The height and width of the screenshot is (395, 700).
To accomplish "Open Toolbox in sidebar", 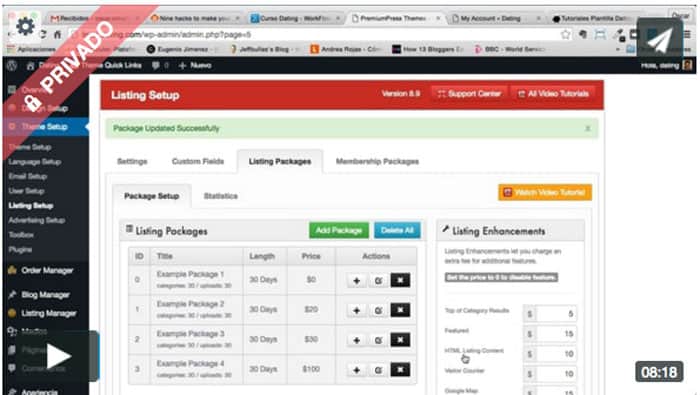I will (x=21, y=235).
